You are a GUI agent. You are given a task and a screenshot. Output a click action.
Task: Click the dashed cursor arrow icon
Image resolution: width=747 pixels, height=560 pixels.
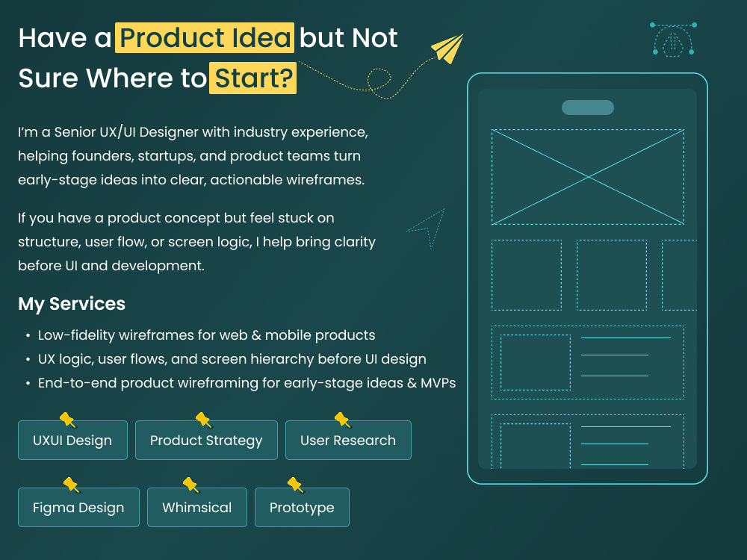tap(427, 228)
